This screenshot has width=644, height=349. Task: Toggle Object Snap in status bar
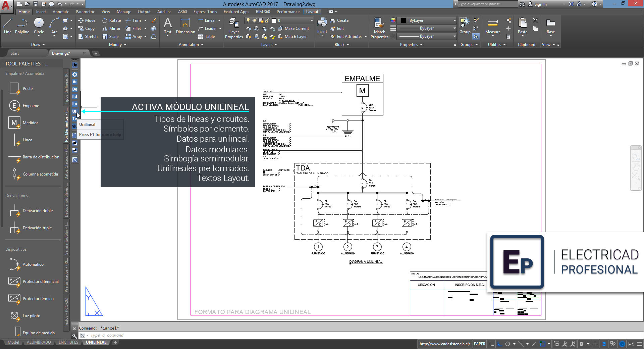(542, 344)
